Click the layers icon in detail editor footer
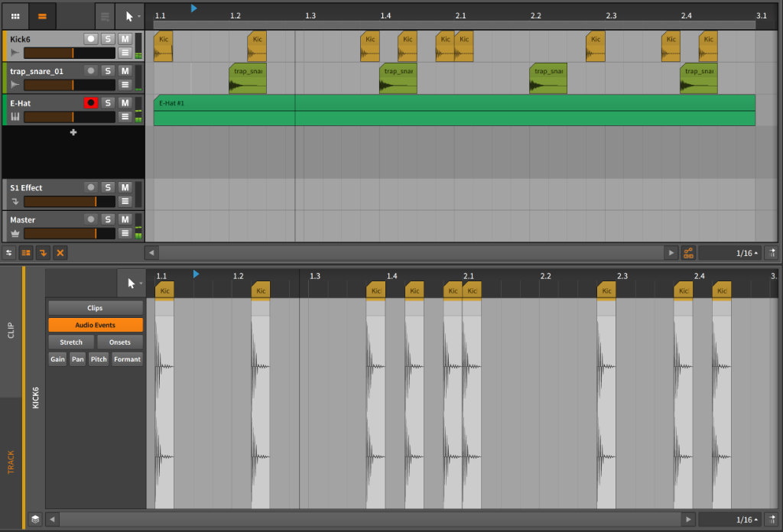This screenshot has width=783, height=532. coord(35,520)
